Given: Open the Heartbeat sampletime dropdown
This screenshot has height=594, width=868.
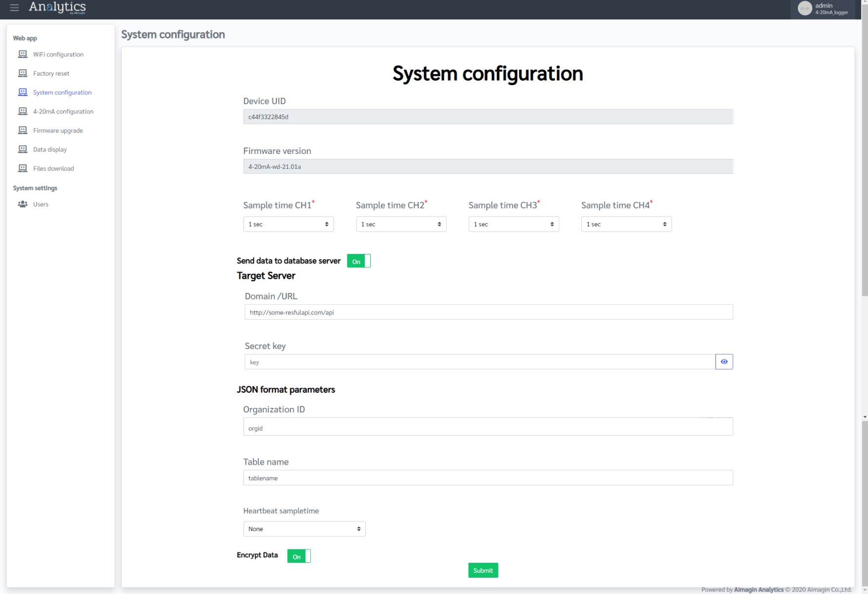Looking at the screenshot, I should 304,529.
